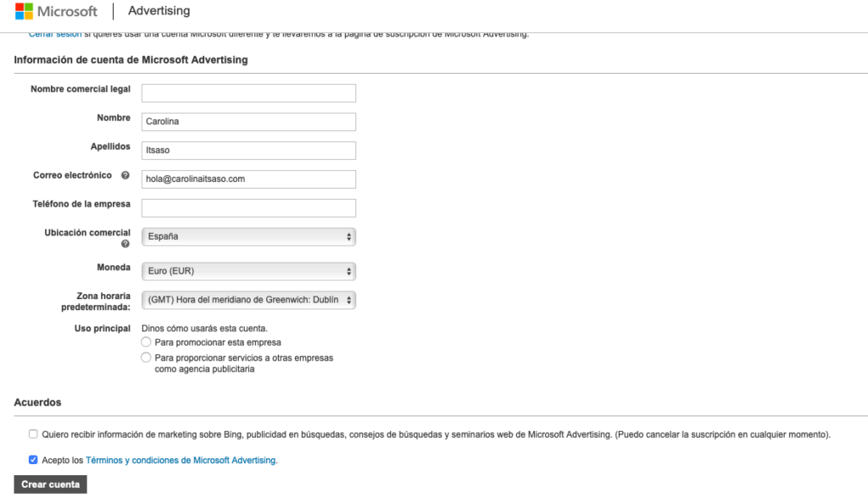Click the help icon under Ubicación comercial
The height and width of the screenshot is (498, 868).
(x=125, y=244)
